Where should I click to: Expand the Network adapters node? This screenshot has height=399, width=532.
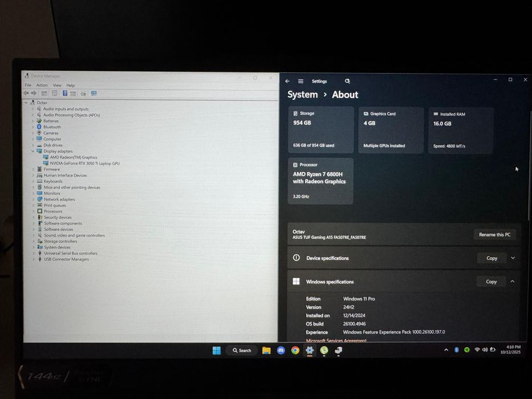click(x=33, y=199)
